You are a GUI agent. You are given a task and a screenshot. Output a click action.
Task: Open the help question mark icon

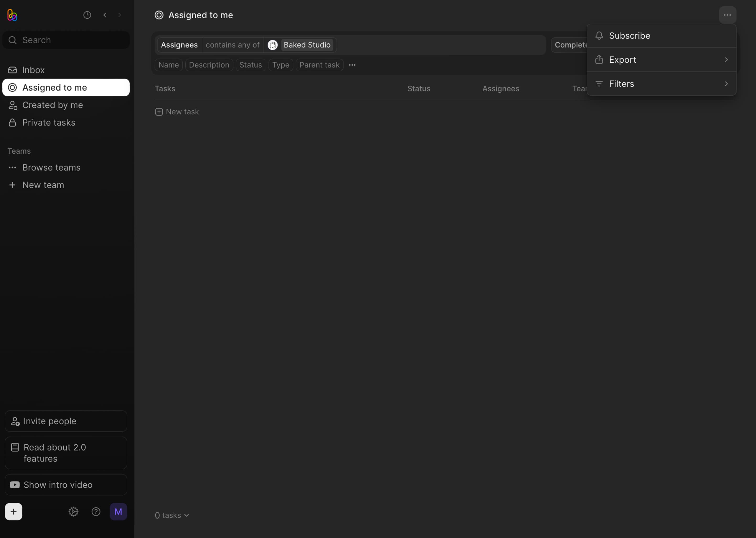[x=96, y=511]
